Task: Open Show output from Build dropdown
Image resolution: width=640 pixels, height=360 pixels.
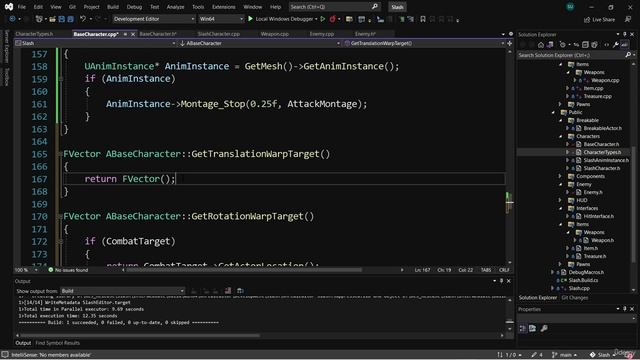Action: pos(122,291)
